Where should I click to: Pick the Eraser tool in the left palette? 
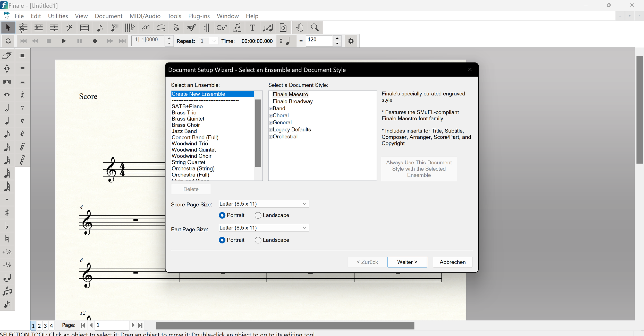(7, 56)
